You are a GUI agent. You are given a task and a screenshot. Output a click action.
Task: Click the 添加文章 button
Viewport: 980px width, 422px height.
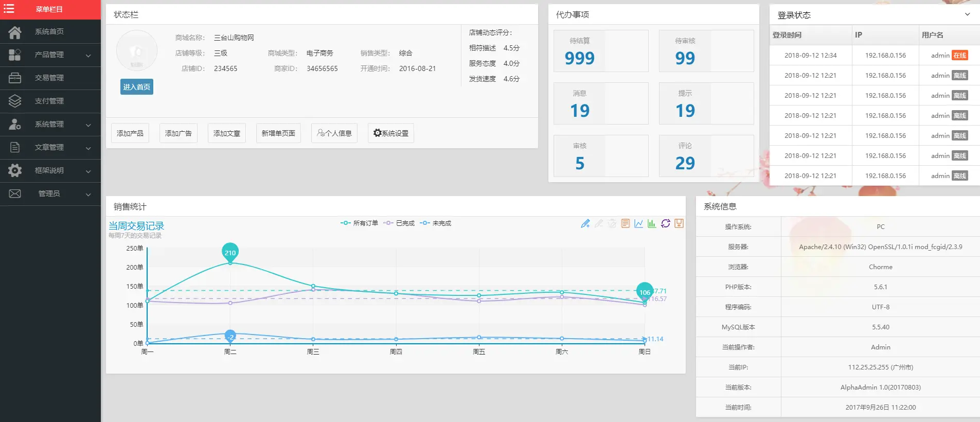pos(227,133)
